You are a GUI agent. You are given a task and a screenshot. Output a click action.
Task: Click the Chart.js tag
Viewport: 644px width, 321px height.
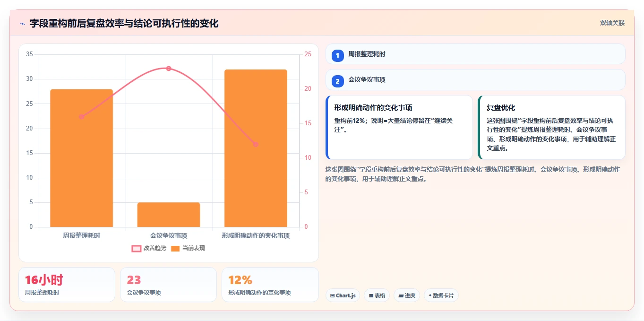[x=343, y=295]
